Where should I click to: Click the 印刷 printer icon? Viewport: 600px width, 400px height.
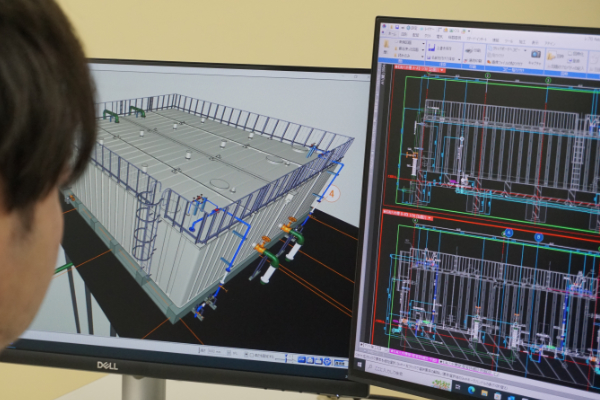(x=468, y=51)
